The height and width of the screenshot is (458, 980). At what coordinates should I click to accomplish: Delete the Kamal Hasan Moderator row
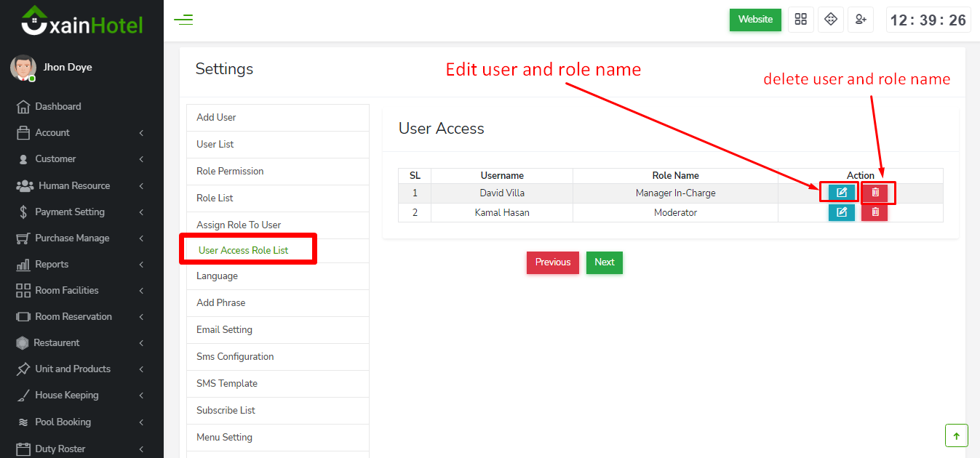pyautogui.click(x=875, y=212)
